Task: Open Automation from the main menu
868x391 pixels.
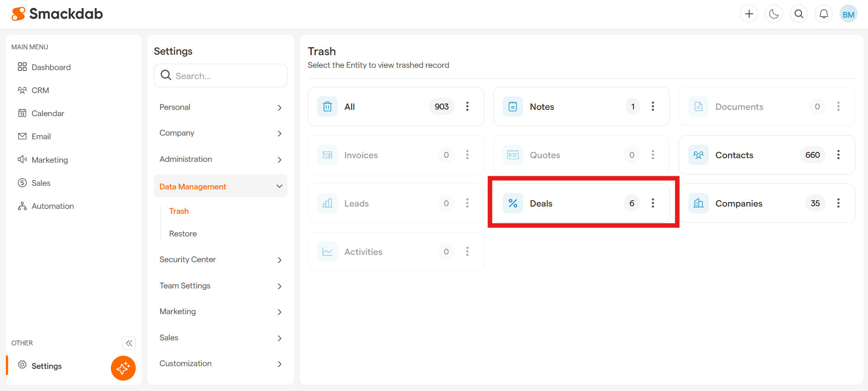Action: point(52,206)
